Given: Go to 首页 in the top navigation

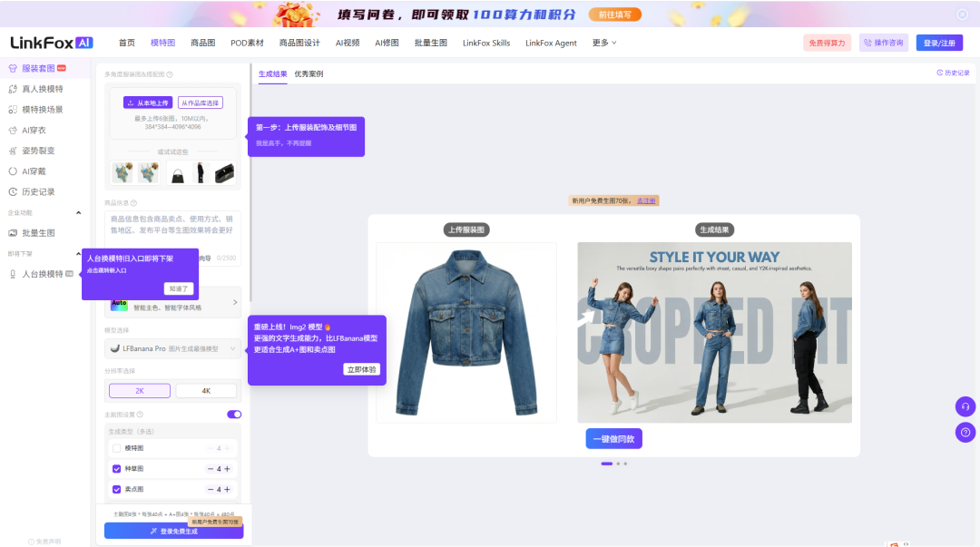Looking at the screenshot, I should click(127, 43).
